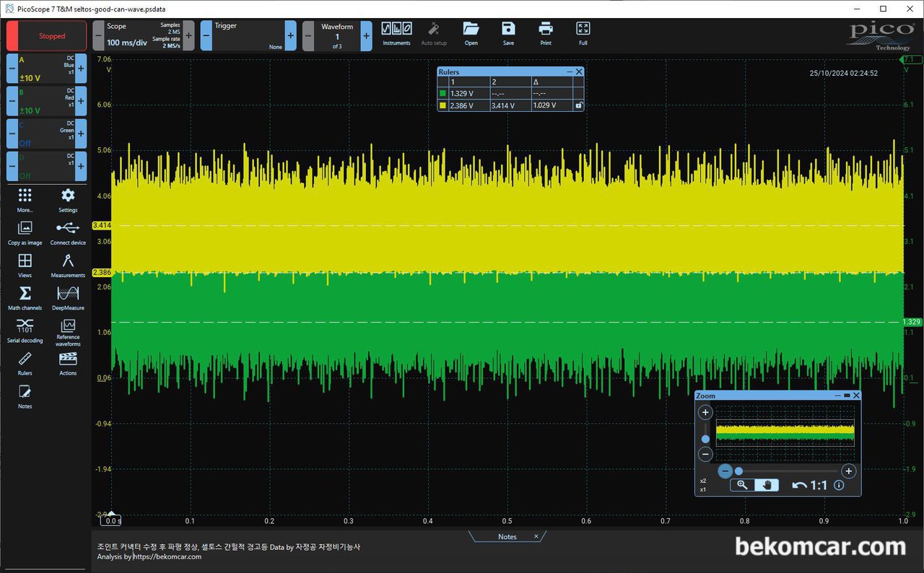This screenshot has height=573, width=924.
Task: Select the 1.329 ruler handle on right axis
Action: pyautogui.click(x=912, y=322)
